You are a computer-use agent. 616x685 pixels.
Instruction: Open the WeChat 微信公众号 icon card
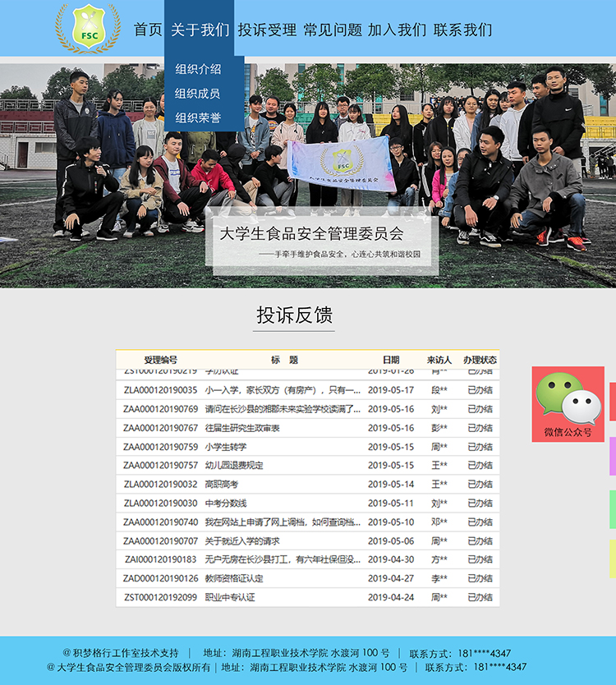point(568,404)
